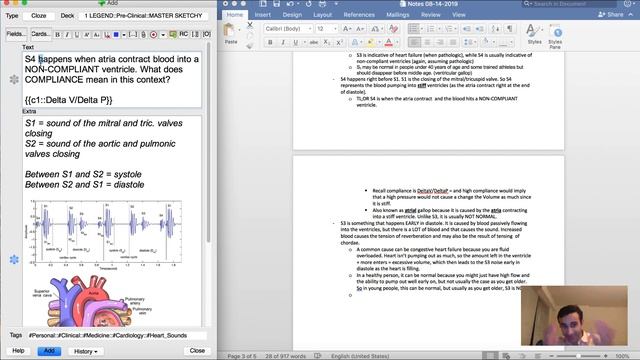Toggle Word bold button

270,42
